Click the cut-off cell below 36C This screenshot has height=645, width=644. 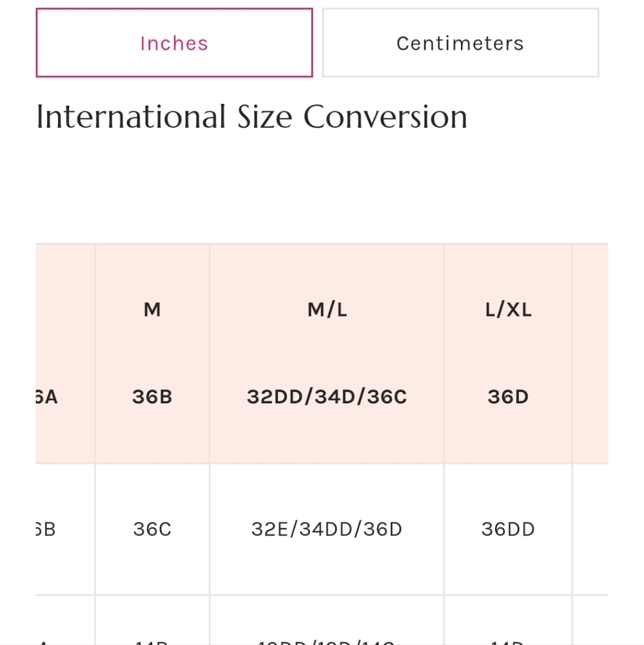[152, 620]
